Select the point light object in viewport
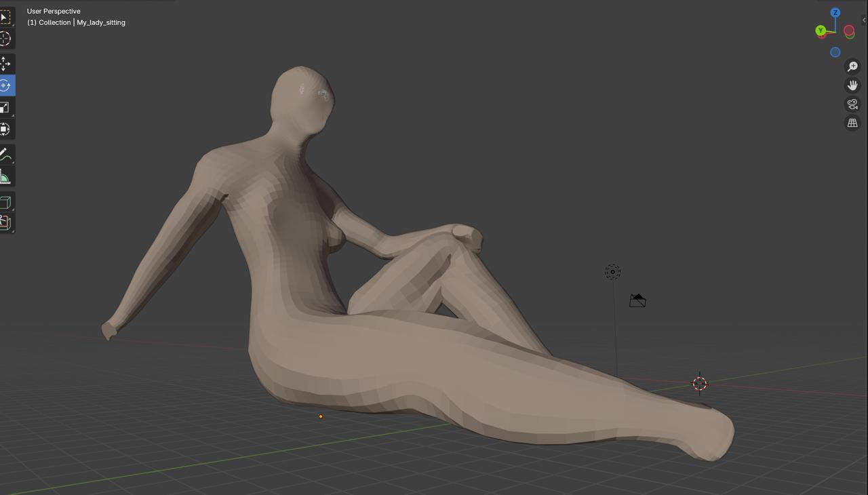 point(612,272)
